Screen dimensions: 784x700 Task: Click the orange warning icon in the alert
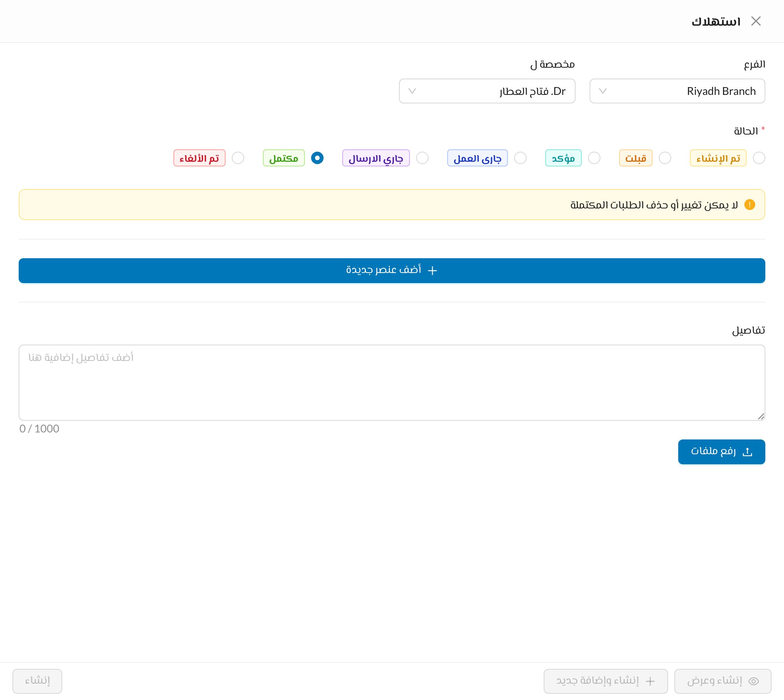point(749,205)
